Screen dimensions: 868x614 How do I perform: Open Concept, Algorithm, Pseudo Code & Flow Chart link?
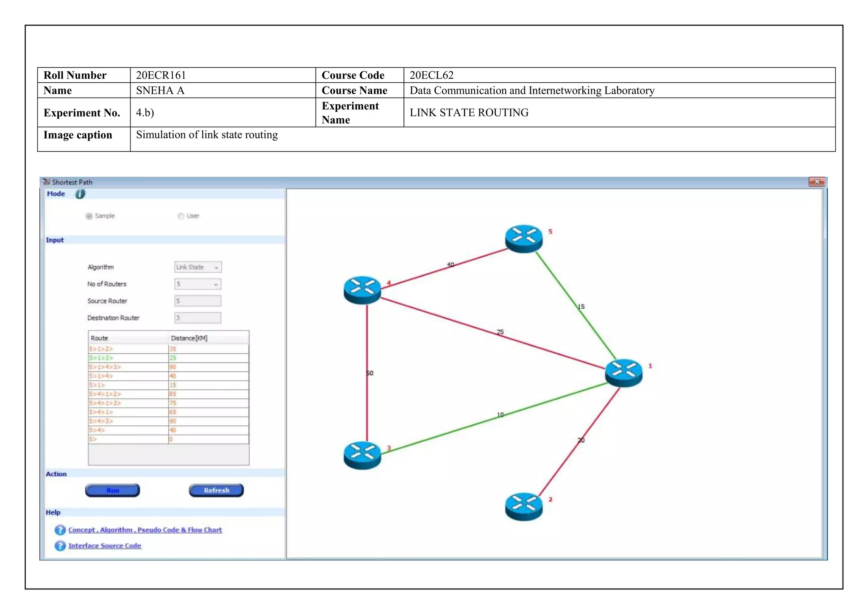click(x=145, y=530)
